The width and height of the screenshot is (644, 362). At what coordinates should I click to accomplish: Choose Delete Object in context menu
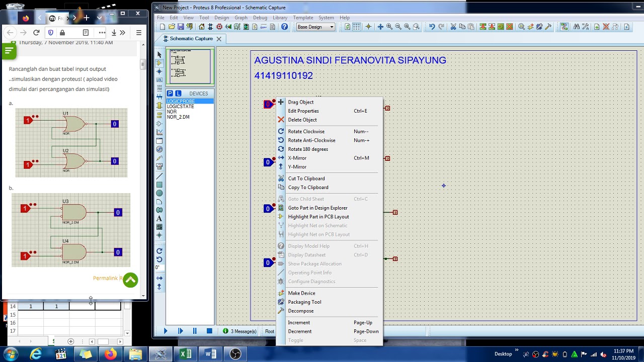pos(330,120)
